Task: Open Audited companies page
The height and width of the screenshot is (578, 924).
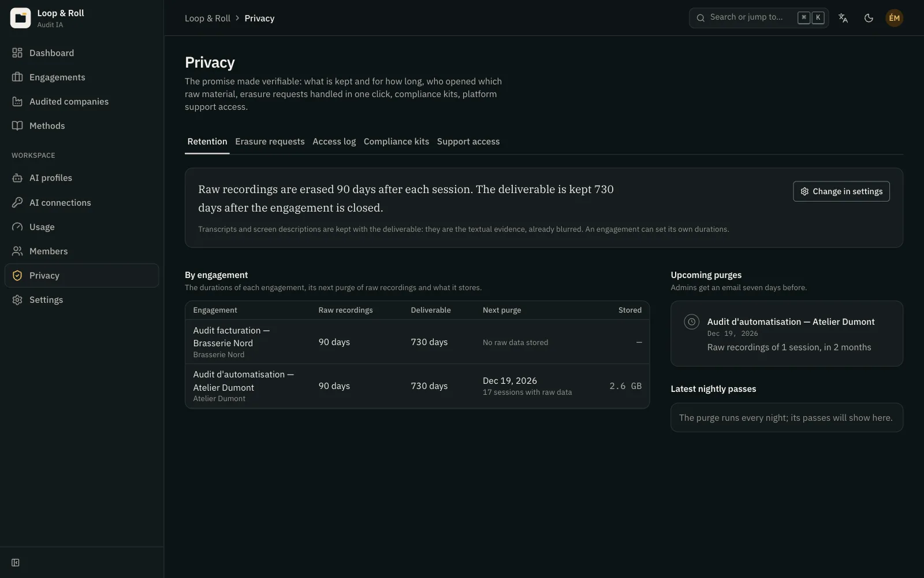Action: [81, 102]
